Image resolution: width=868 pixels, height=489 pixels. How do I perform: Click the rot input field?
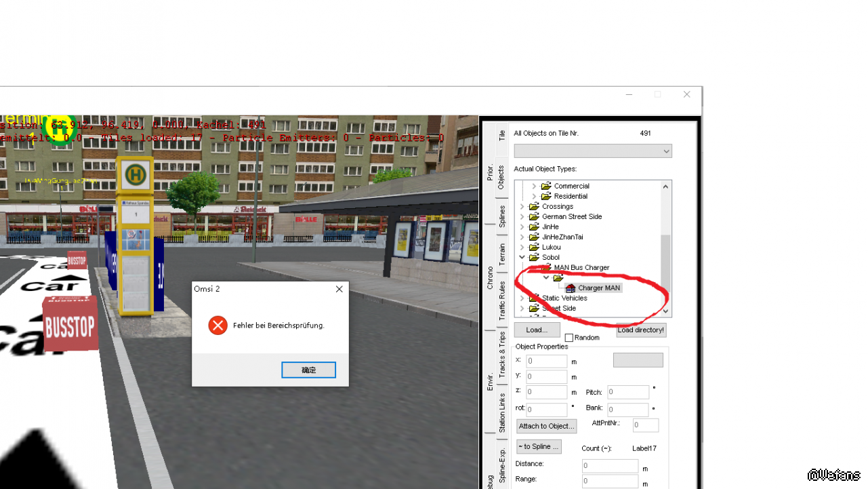tap(546, 410)
